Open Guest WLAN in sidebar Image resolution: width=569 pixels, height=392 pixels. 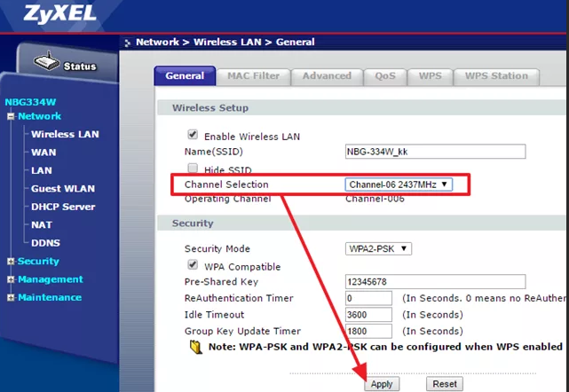tap(63, 189)
